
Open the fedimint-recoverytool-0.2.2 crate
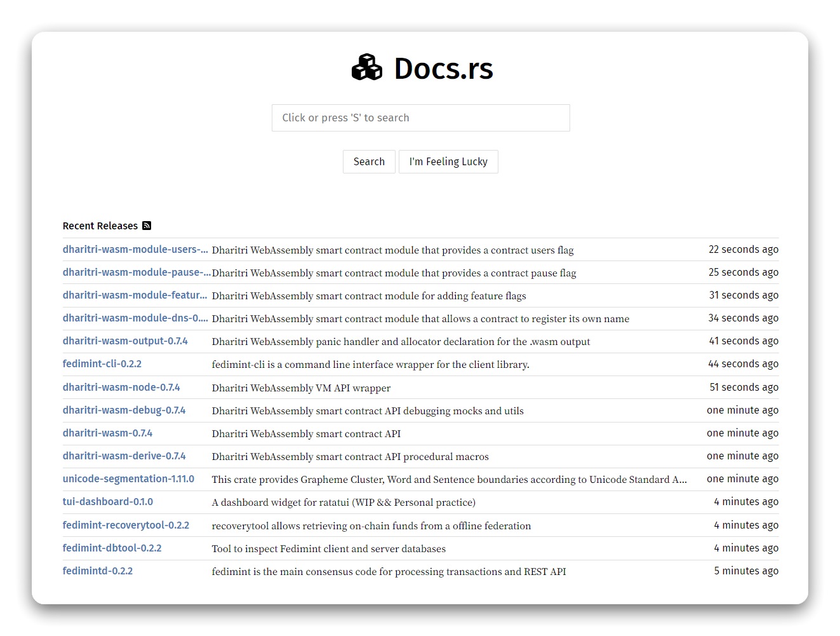coord(126,525)
